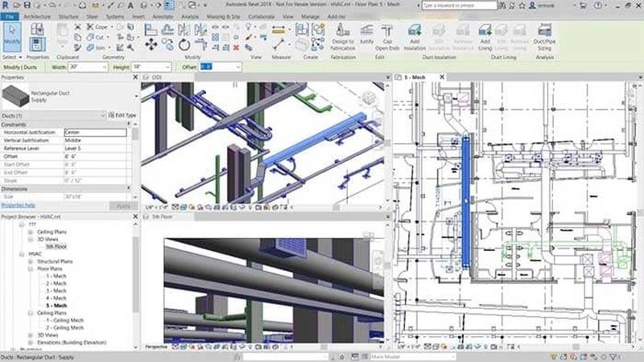Select 5 - Mech floor plan
Screen dimensions: 644x362
56,306
